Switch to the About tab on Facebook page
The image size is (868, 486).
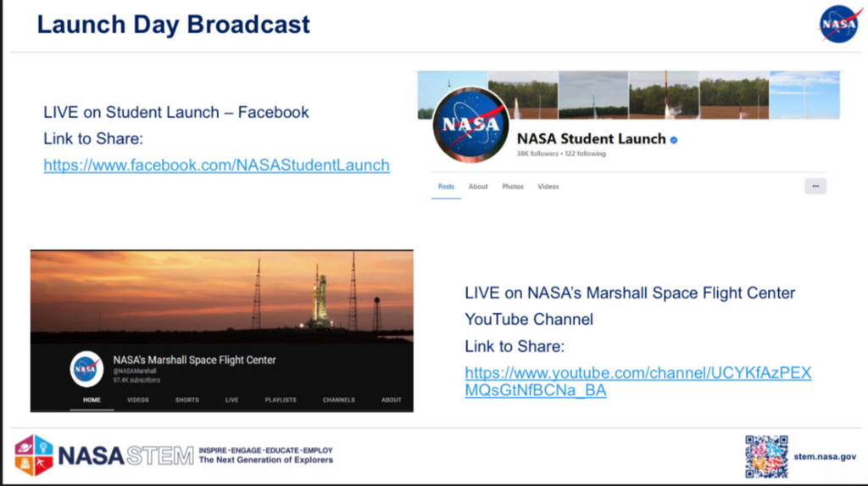pyautogui.click(x=478, y=187)
